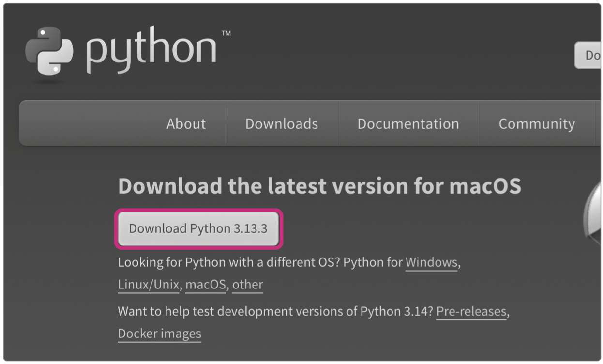Click the "Want to help test" sentence
Viewport: 603px width, 364px height.
(x=242, y=311)
